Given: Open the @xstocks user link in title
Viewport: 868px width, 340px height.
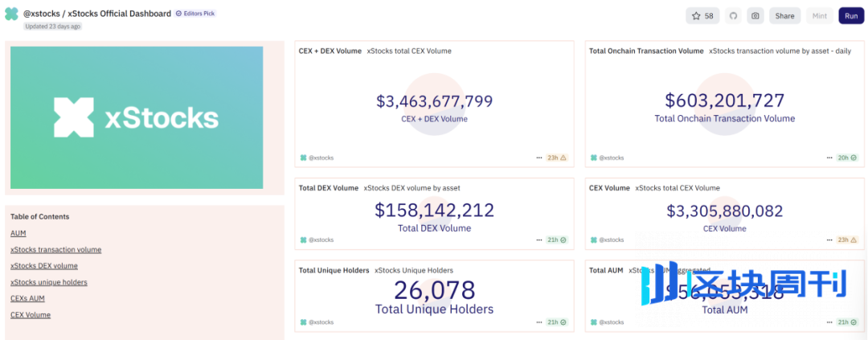Looking at the screenshot, I should click(42, 14).
